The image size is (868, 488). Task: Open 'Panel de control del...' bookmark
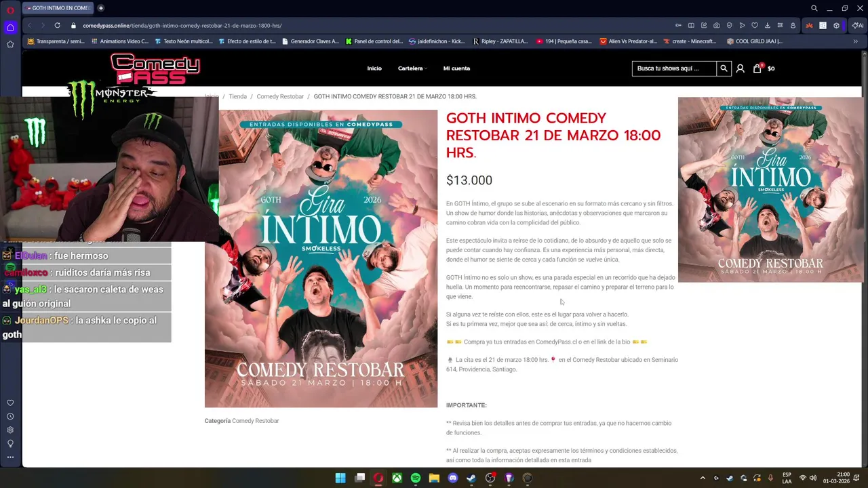coord(374,41)
